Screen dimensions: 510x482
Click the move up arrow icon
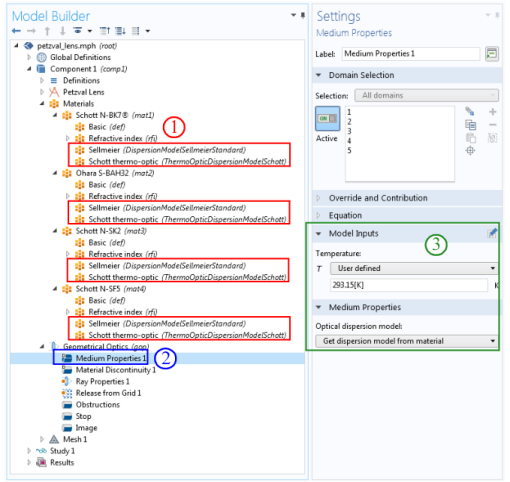[x=47, y=31]
